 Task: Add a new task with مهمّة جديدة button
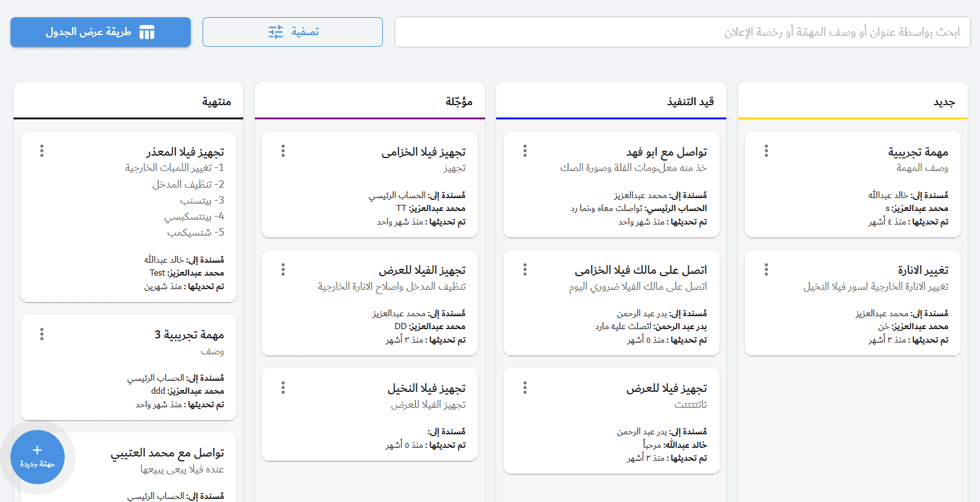[38, 457]
